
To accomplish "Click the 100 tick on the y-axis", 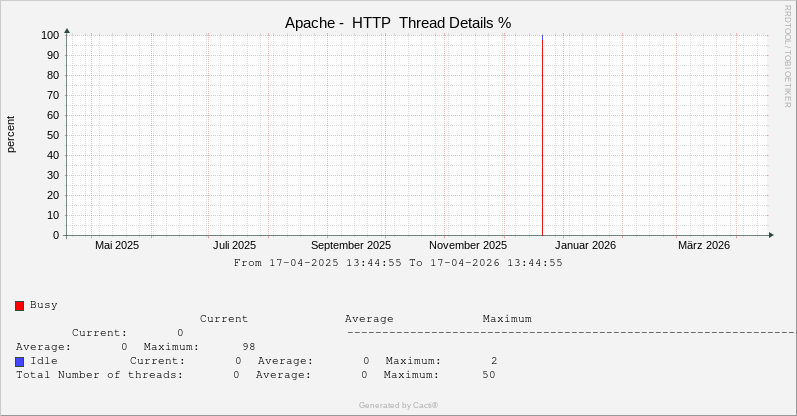I will [50, 35].
